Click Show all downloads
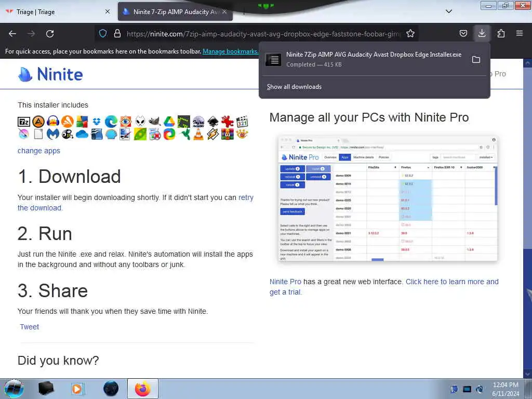This screenshot has width=532, height=399. [x=294, y=87]
